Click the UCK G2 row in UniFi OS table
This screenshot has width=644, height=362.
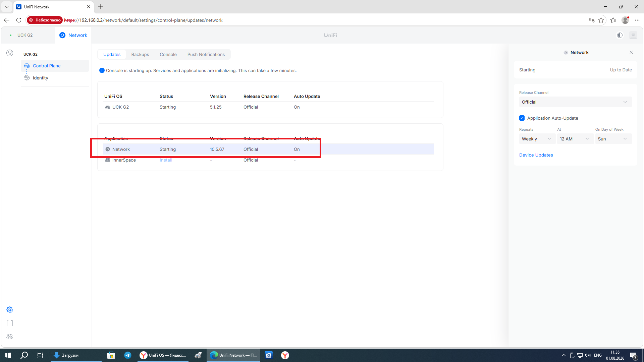click(268, 107)
